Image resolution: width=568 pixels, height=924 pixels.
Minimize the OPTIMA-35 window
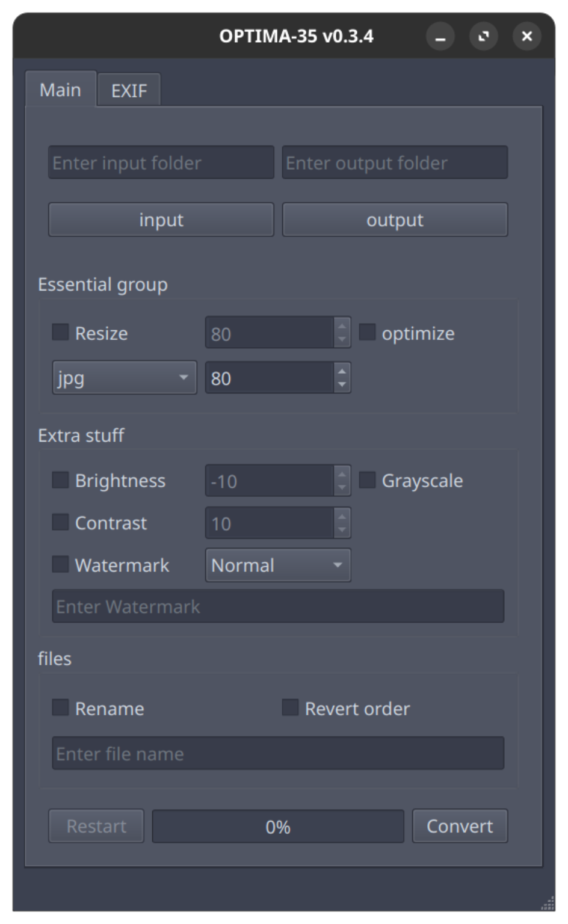440,37
